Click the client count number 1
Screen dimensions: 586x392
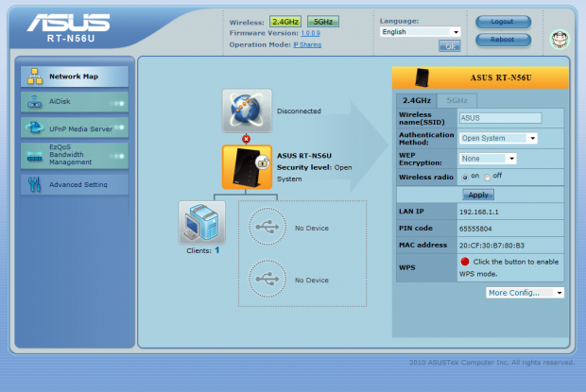tap(216, 250)
